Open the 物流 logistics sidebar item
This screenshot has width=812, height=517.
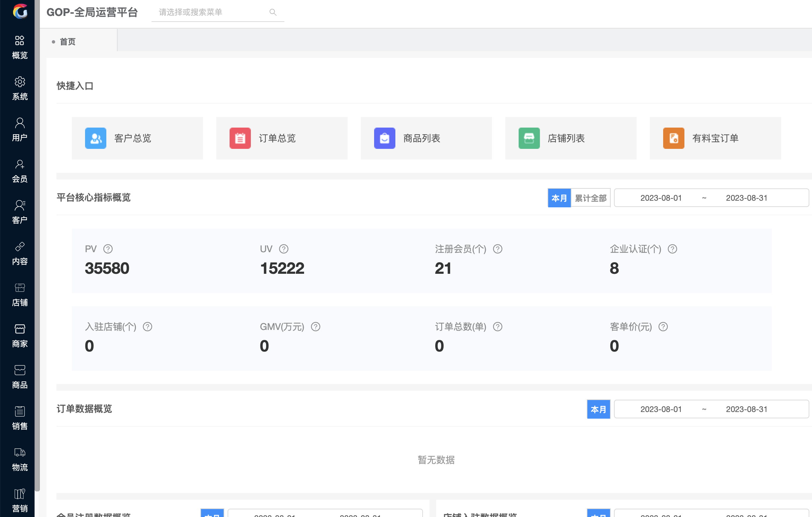coord(20,460)
